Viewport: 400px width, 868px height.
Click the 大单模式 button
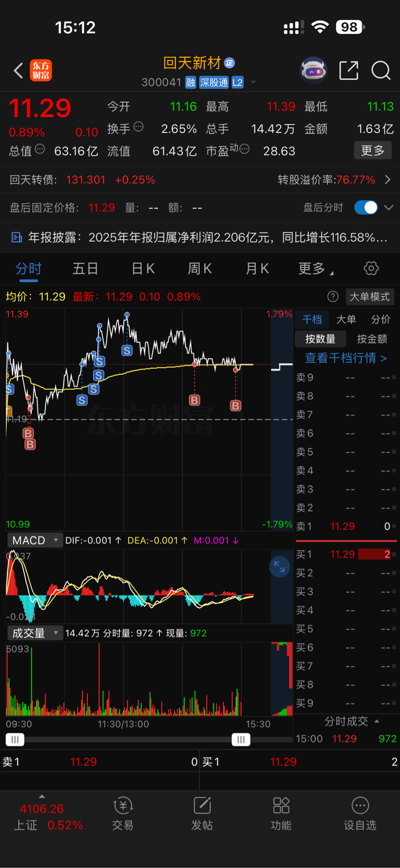click(369, 297)
